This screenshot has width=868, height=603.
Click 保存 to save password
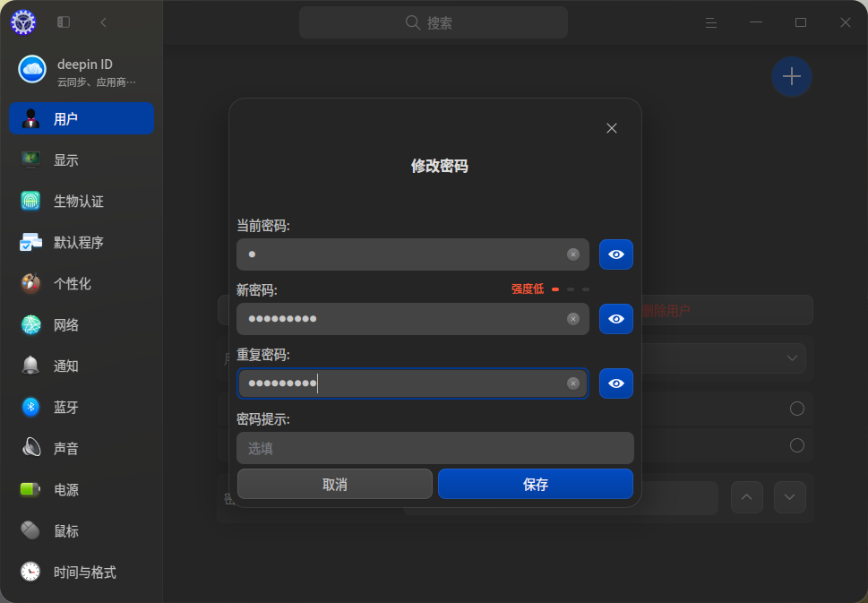pos(536,484)
